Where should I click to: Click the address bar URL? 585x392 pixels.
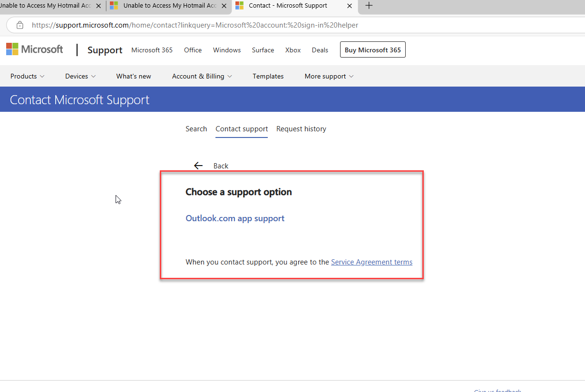point(195,25)
